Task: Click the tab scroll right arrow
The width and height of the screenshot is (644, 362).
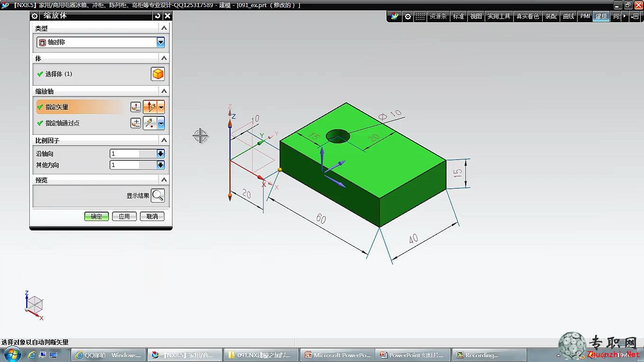Action: tap(625, 16)
